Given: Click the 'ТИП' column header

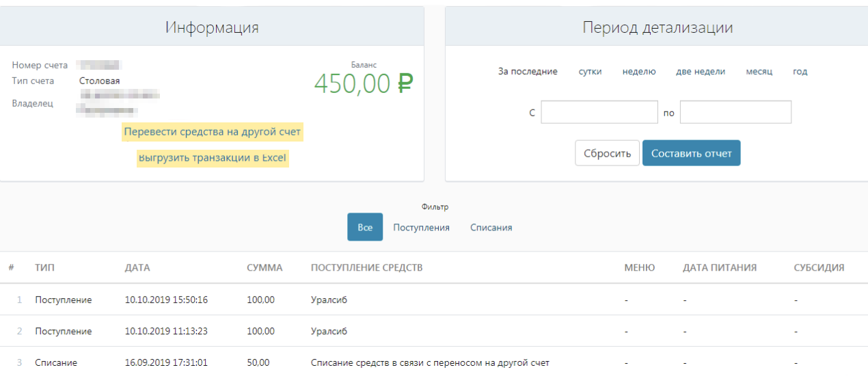Looking at the screenshot, I should coord(44,268).
